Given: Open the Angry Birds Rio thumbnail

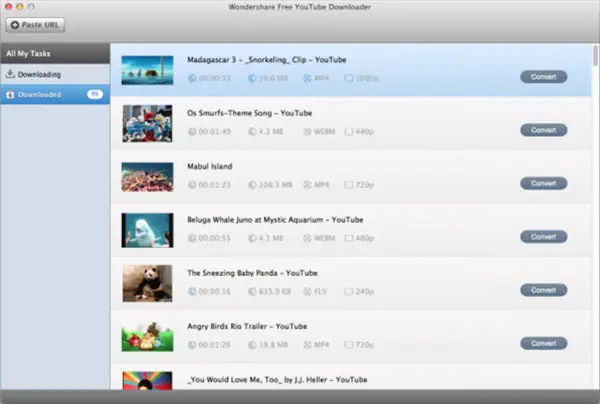Looking at the screenshot, I should pos(147,337).
